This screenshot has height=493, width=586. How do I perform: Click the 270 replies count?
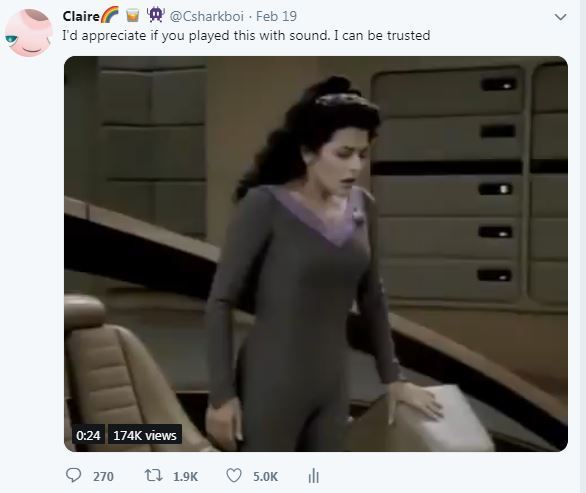[x=103, y=477]
